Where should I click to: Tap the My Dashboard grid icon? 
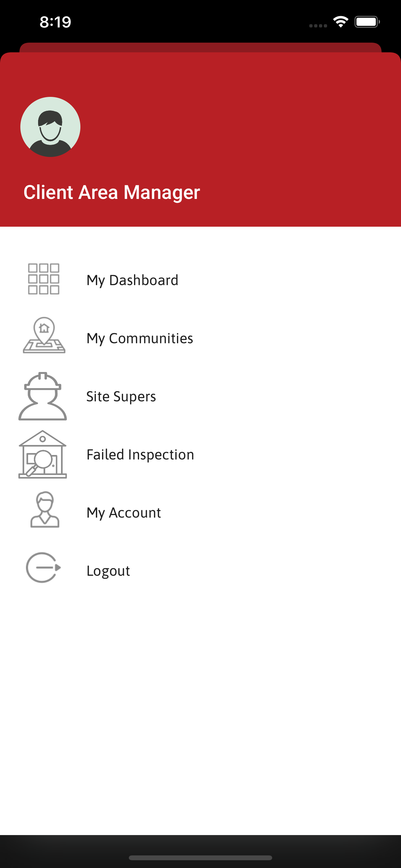[44, 279]
